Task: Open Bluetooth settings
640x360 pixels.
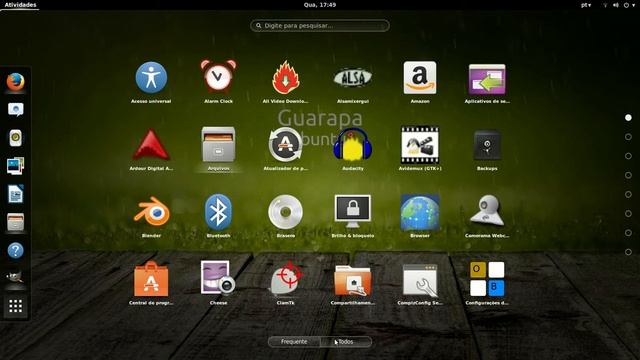Action: point(218,212)
